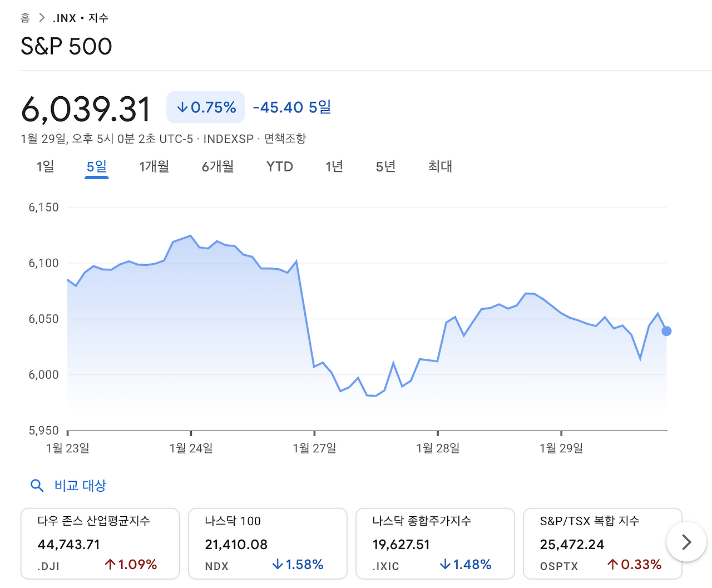Open the 최대 range view
The height and width of the screenshot is (588, 712).
440,166
